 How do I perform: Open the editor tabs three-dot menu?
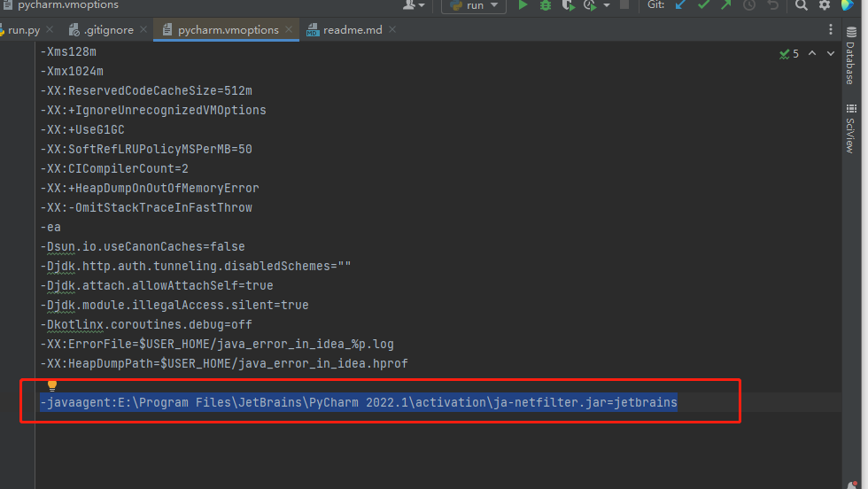[831, 30]
